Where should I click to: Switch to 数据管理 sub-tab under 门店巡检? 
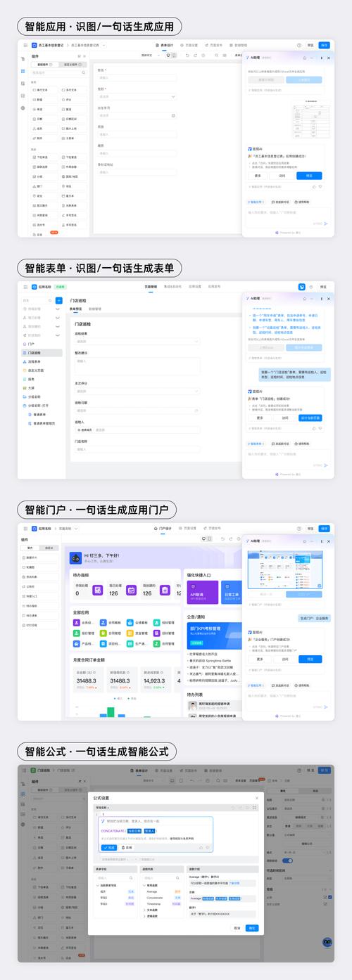tap(95, 309)
